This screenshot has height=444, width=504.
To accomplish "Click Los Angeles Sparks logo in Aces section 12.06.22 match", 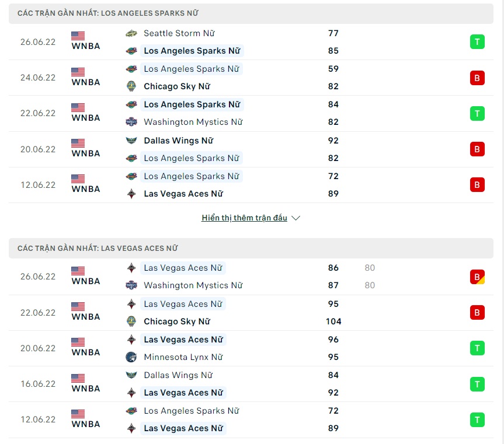I will point(131,411).
